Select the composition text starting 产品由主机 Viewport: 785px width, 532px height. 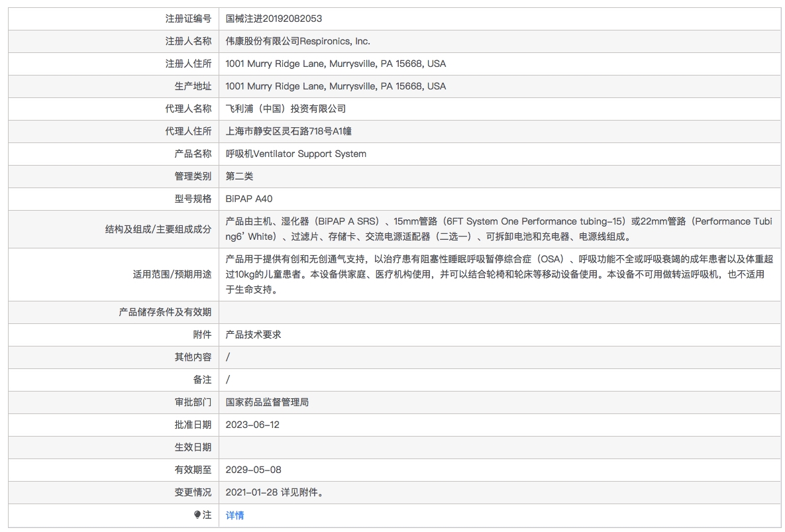tap(499, 229)
